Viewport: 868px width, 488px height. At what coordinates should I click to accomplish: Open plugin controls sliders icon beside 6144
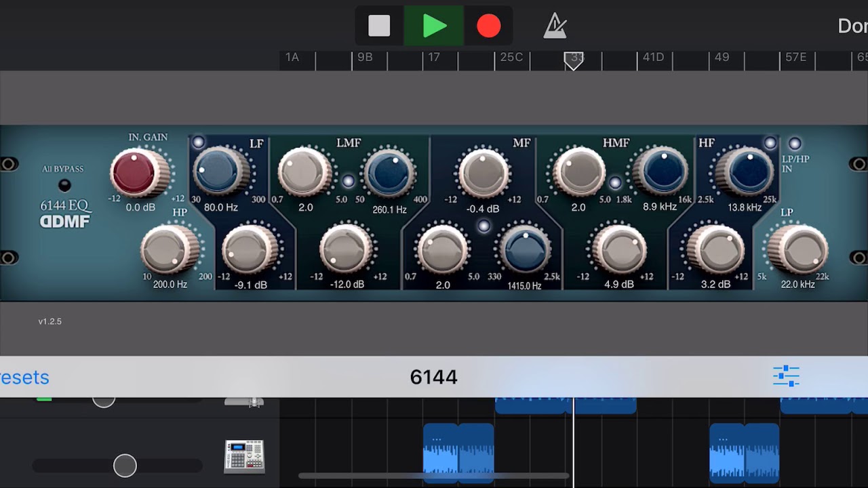tap(786, 376)
